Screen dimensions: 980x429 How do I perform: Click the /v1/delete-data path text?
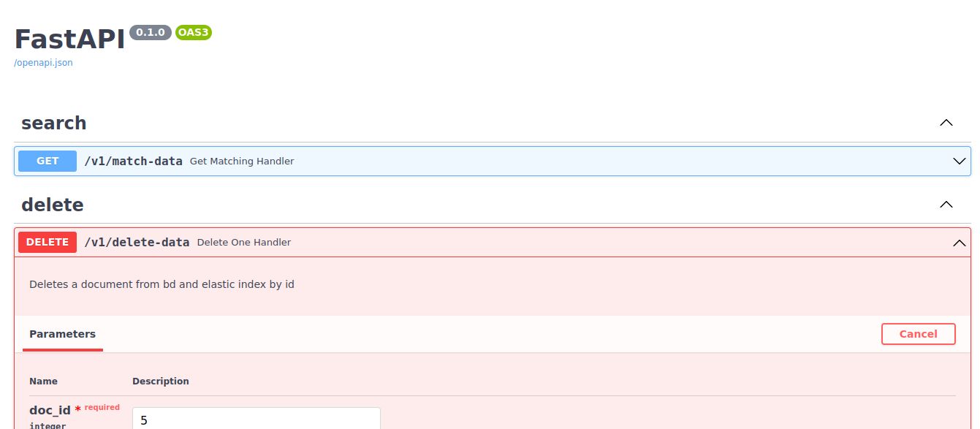[x=137, y=242]
